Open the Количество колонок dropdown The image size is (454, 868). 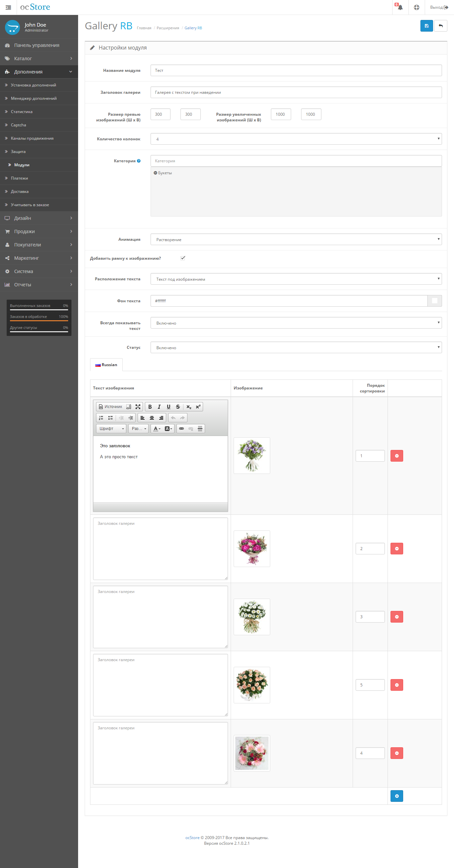[296, 139]
